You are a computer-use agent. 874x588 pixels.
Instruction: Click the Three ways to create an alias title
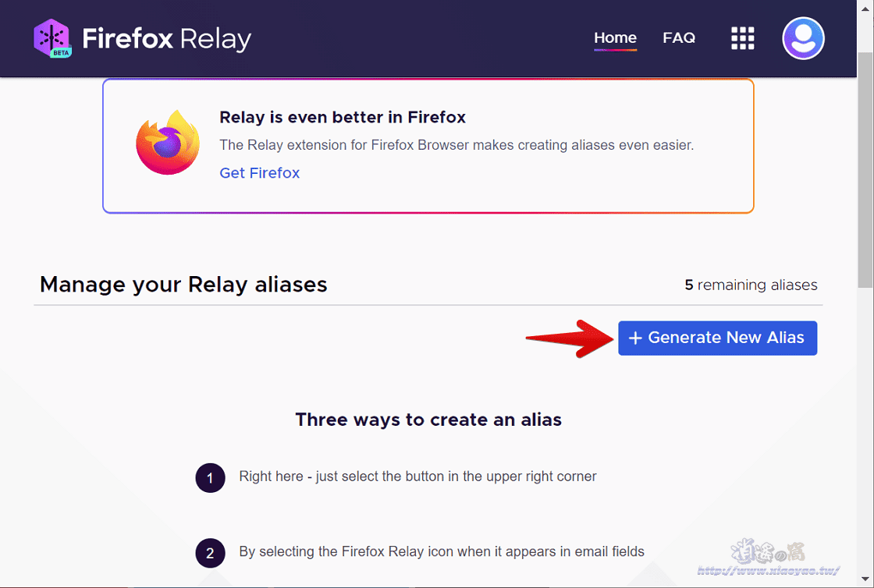coord(428,419)
